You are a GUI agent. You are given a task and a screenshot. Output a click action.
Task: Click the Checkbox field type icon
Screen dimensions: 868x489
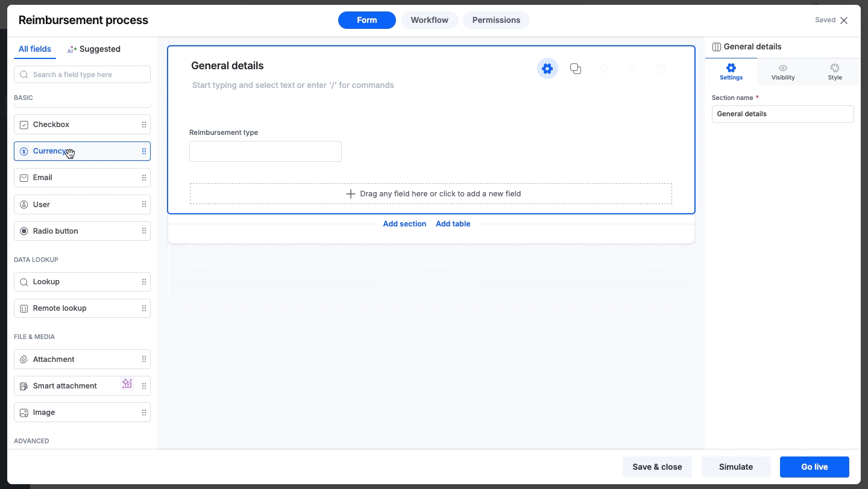coord(24,125)
